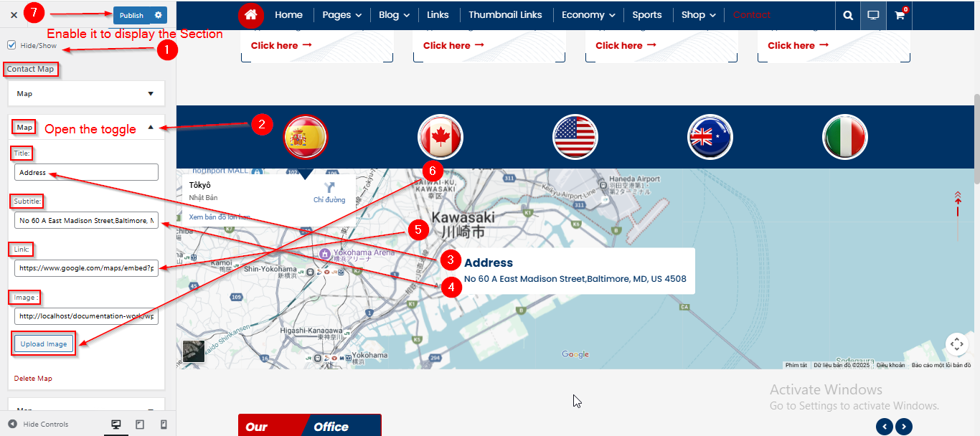Expand the Economy dropdown menu

pos(588,15)
